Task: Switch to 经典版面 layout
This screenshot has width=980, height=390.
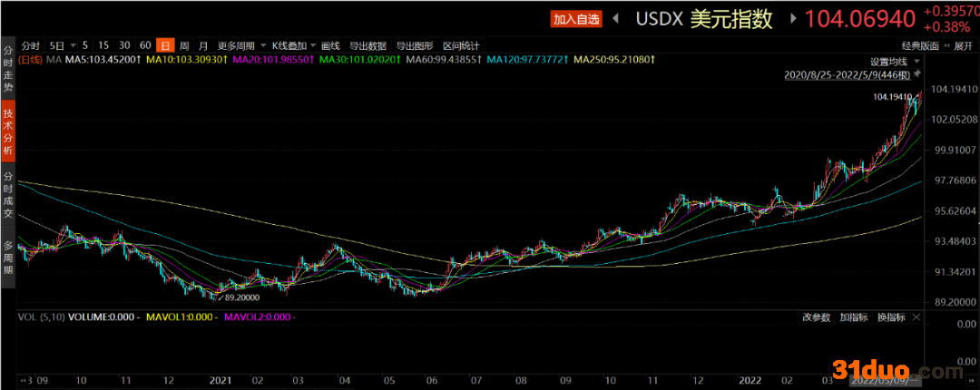Action: pos(918,45)
